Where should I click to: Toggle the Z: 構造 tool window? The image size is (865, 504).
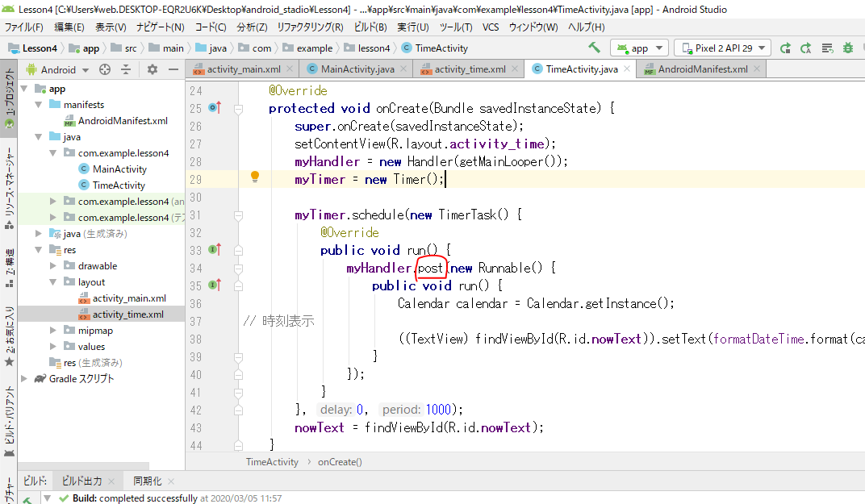click(x=9, y=268)
